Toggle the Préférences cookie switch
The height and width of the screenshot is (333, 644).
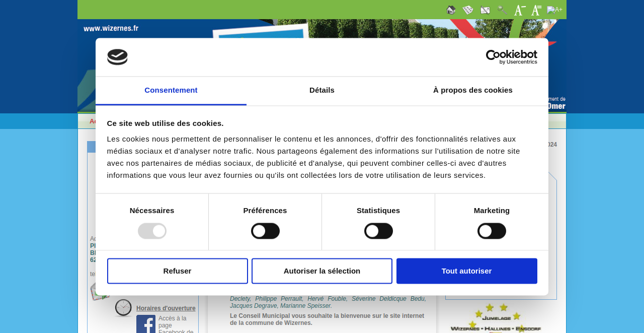click(265, 231)
